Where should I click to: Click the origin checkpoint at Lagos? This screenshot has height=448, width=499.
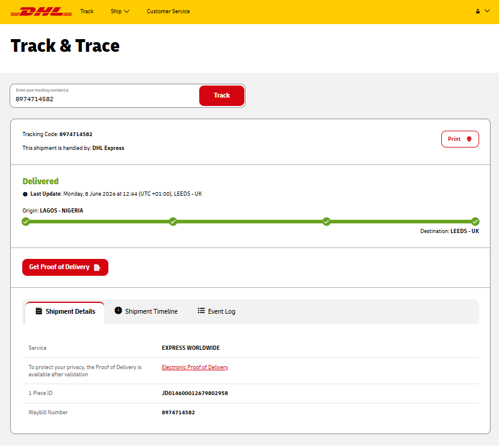(x=26, y=222)
